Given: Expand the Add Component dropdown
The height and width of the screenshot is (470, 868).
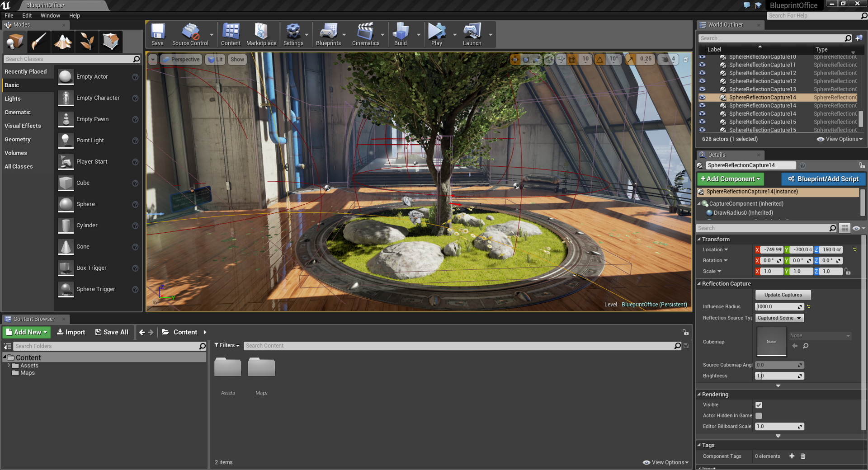Looking at the screenshot, I should point(730,179).
